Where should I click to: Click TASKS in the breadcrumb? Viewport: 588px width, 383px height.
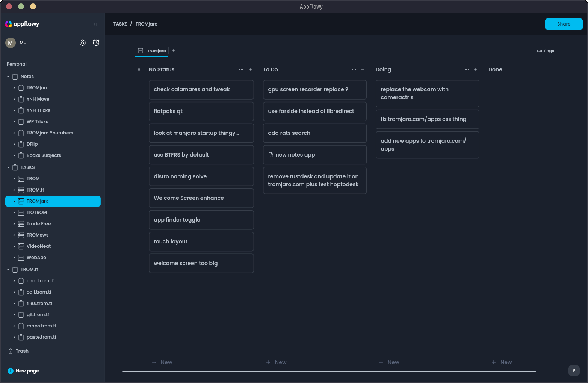120,24
